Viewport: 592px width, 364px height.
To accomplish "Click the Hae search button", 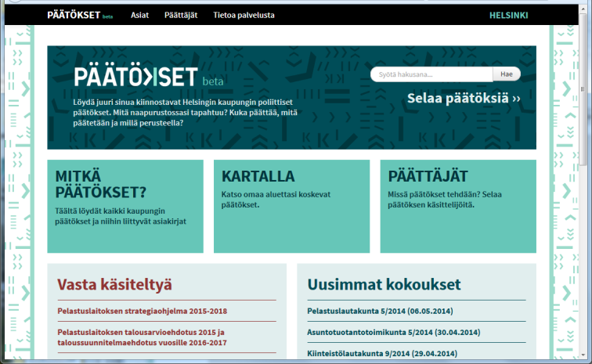I will pos(507,74).
